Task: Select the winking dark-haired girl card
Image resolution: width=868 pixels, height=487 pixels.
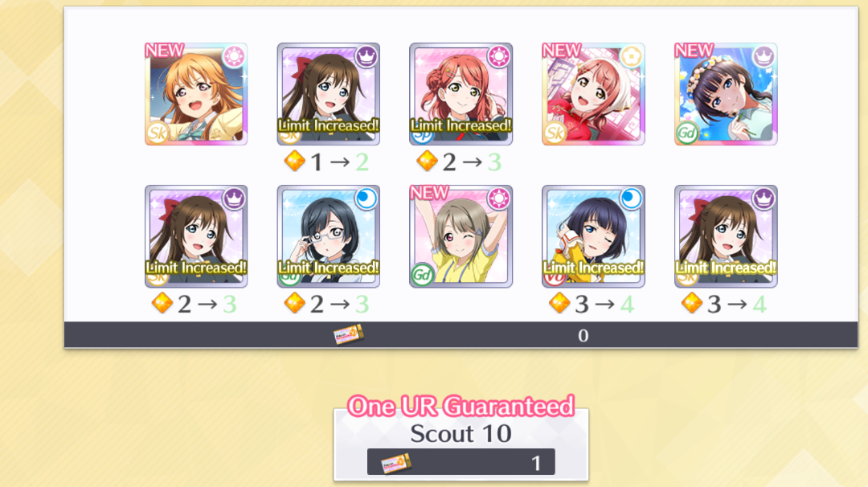Action: point(593,236)
